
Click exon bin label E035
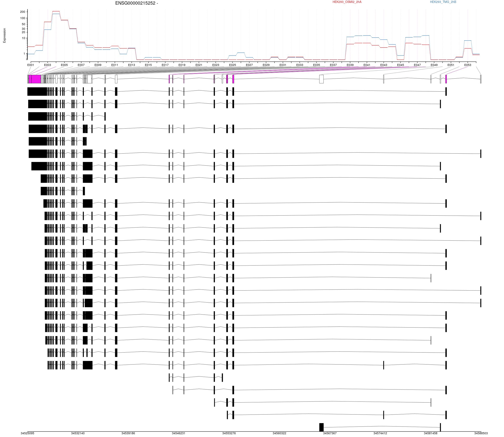(317, 65)
